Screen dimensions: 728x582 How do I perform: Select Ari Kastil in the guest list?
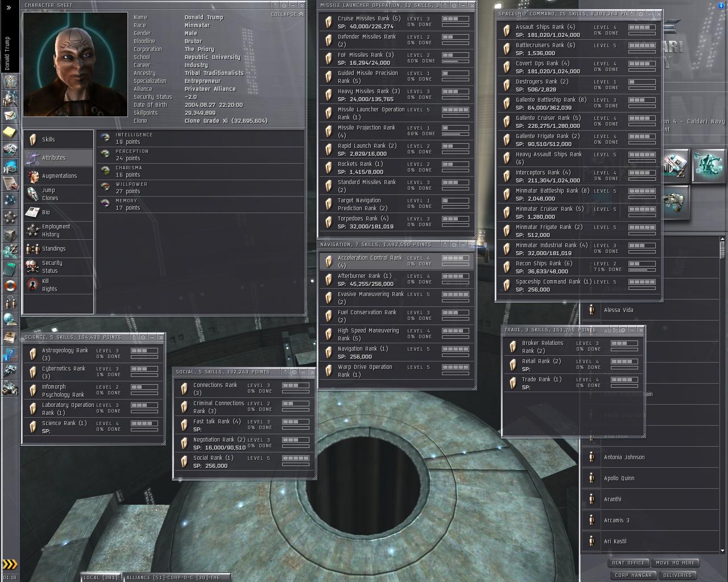pos(650,541)
